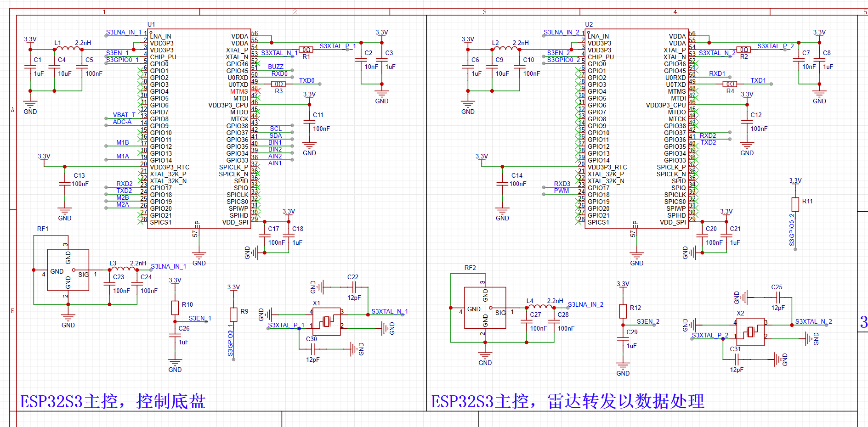
Task: Select the RXD1 net label
Action: pyautogui.click(x=717, y=73)
